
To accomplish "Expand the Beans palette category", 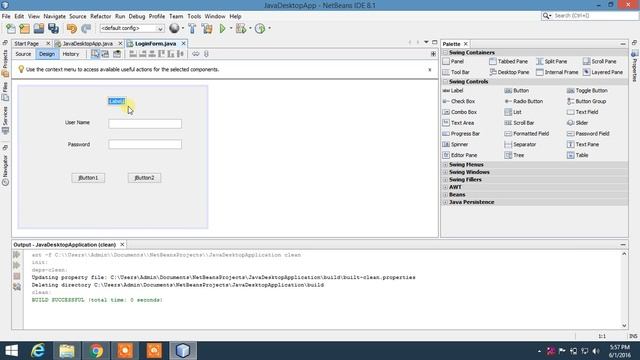I will [445, 195].
